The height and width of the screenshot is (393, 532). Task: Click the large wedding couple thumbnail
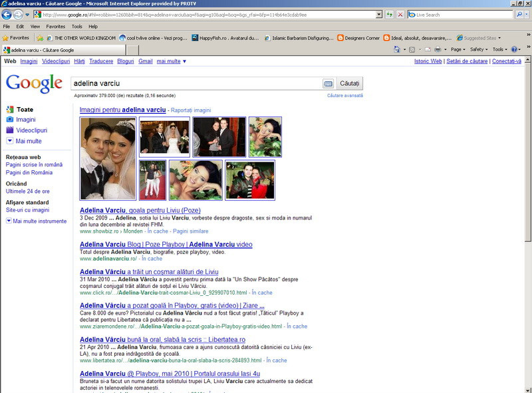pos(108,158)
